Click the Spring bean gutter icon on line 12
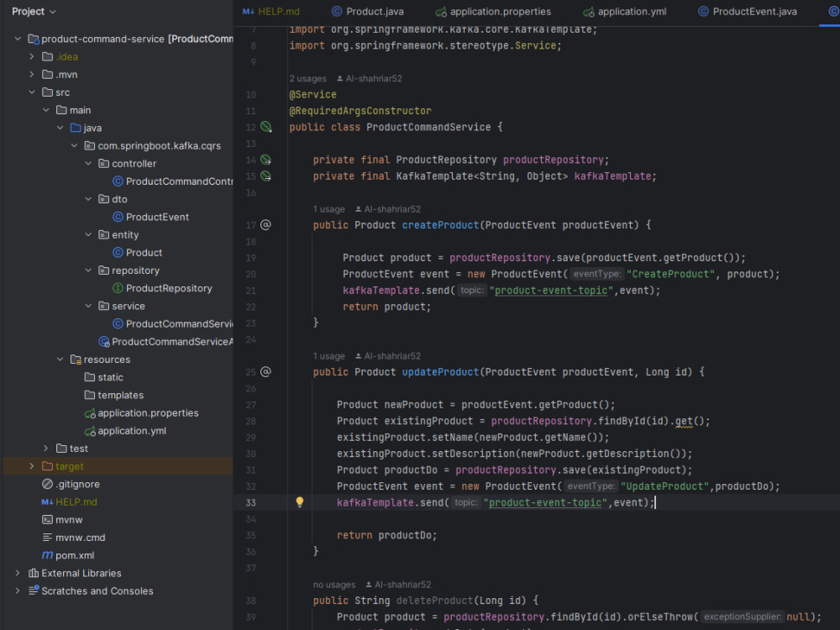This screenshot has width=840, height=630. 267,127
